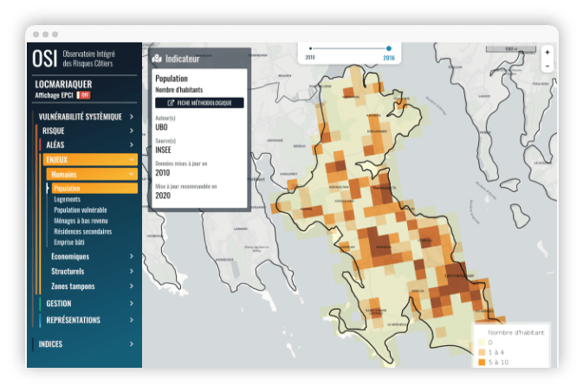Select the Logements indicator
Viewport: 583px width, 392px height.
pos(68,199)
